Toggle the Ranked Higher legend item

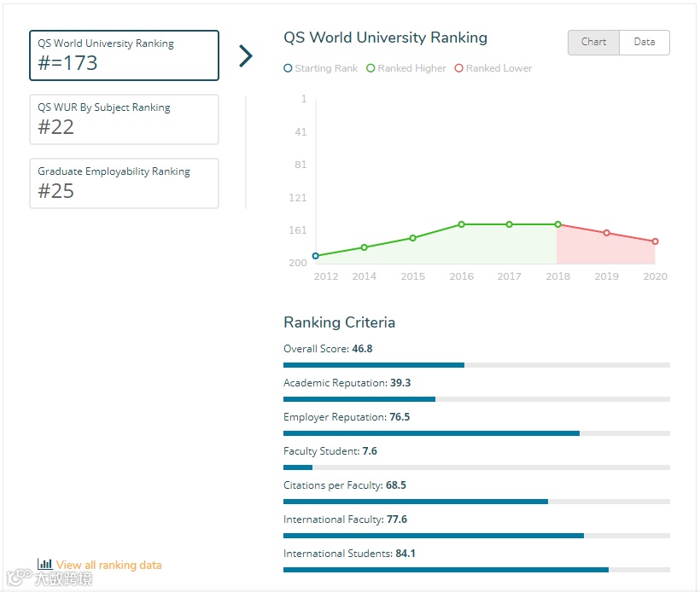pyautogui.click(x=405, y=68)
